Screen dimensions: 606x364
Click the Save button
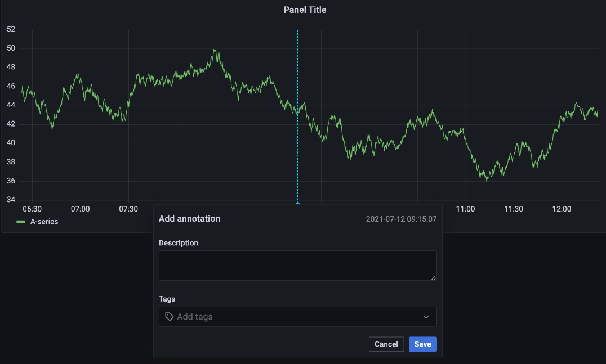click(x=422, y=344)
